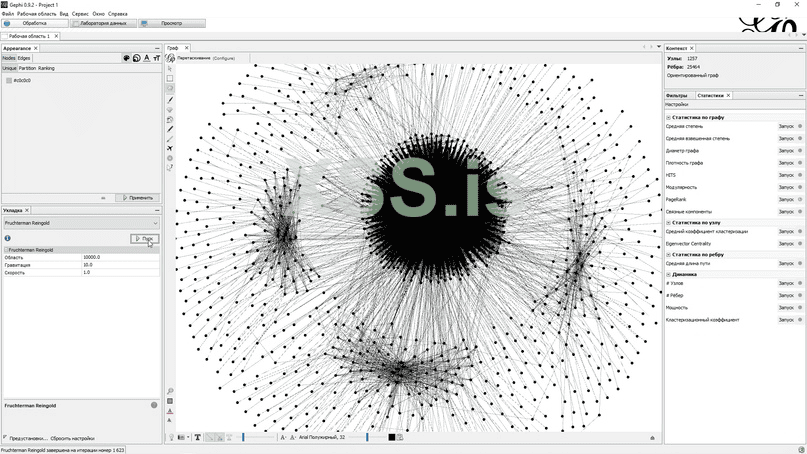The image size is (807, 454).
Task: Click the layout info icon
Action: click(x=8, y=238)
